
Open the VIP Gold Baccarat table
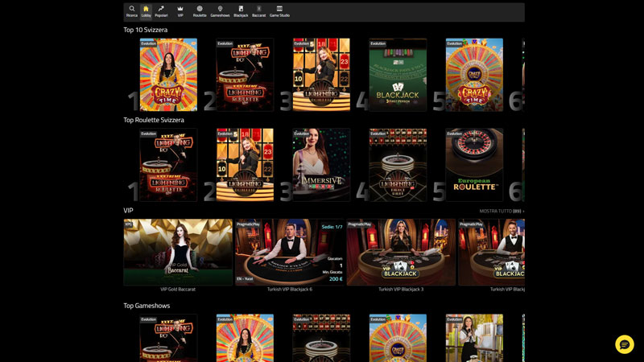(178, 252)
